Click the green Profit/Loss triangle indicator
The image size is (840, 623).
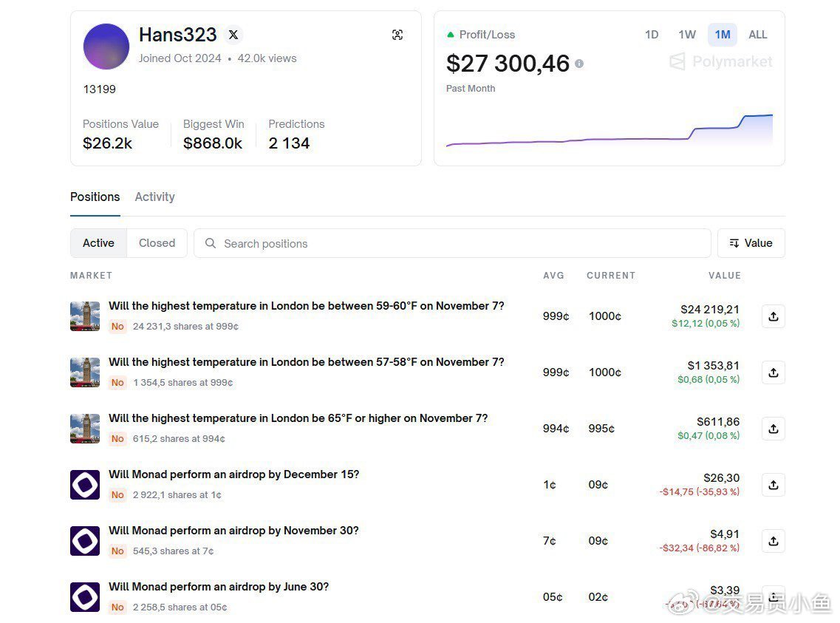coord(451,35)
